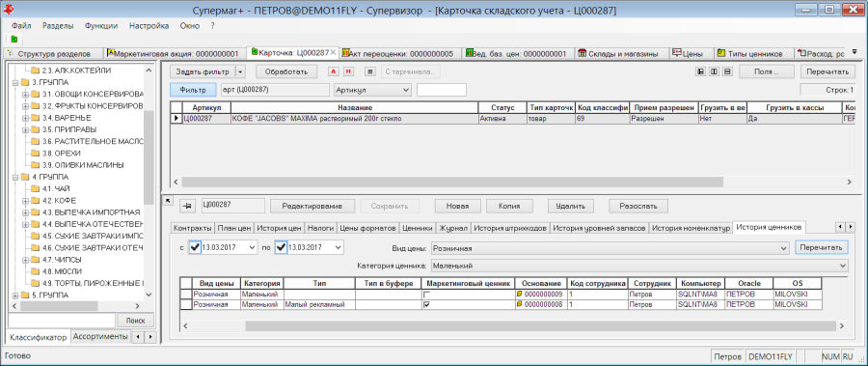868x366 pixels.
Task: Open the 'Задать фильтр' dropdown arrow
Action: point(240,71)
